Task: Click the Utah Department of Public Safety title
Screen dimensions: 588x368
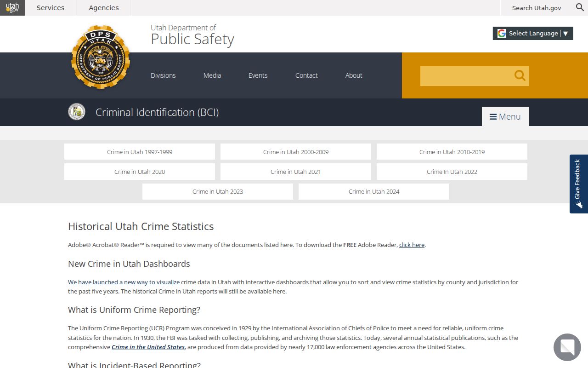Action: coord(192,35)
